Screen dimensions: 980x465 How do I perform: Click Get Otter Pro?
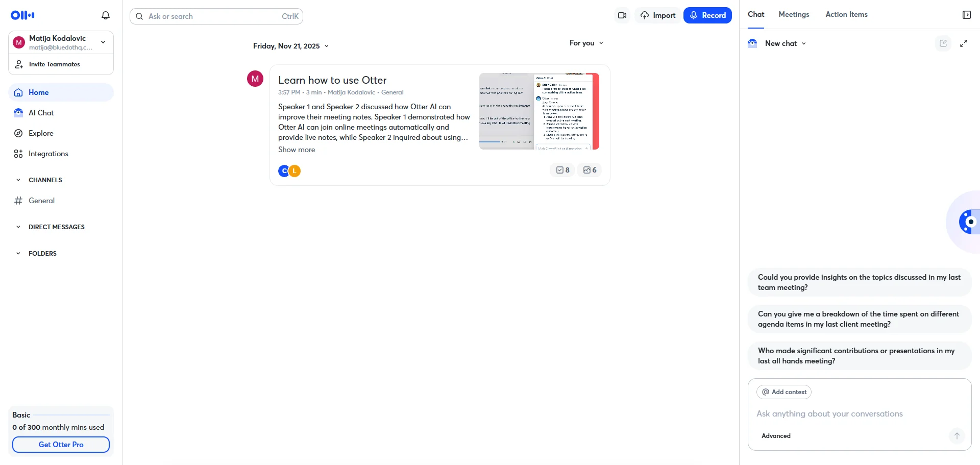[61, 445]
